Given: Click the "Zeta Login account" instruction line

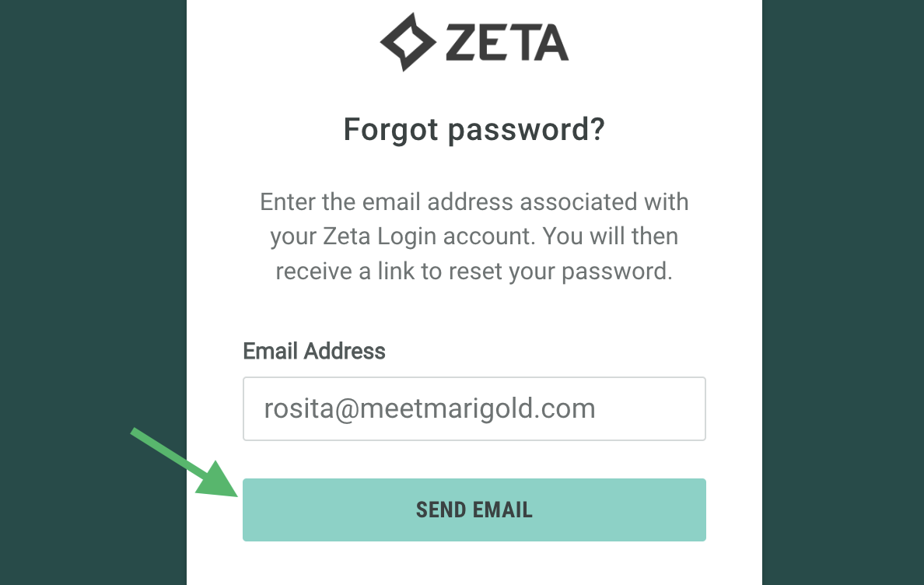Looking at the screenshot, I should point(474,236).
